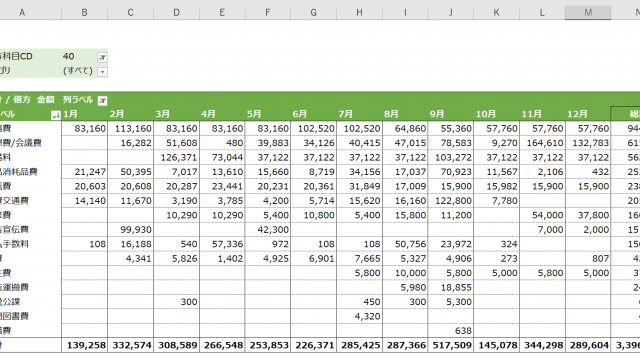Click the 122,800 cell in 9月 column
Screen dimensions: 640x360
(451, 200)
